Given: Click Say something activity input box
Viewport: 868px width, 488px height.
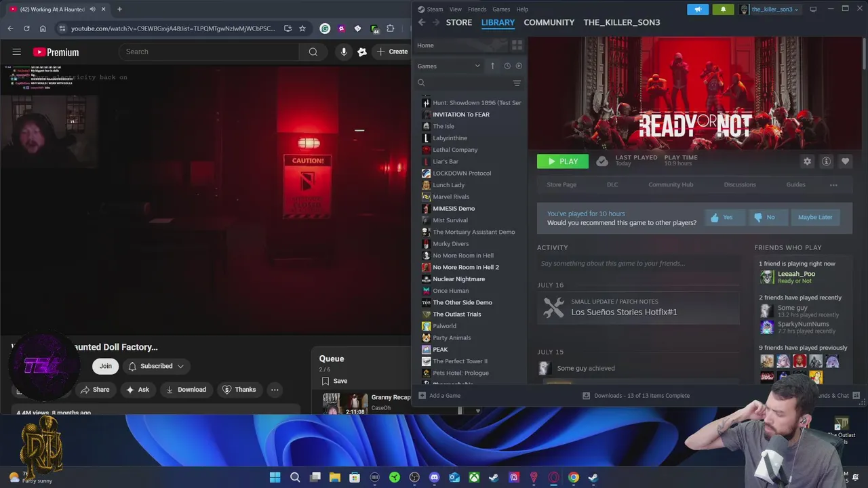Looking at the screenshot, I should tap(637, 263).
